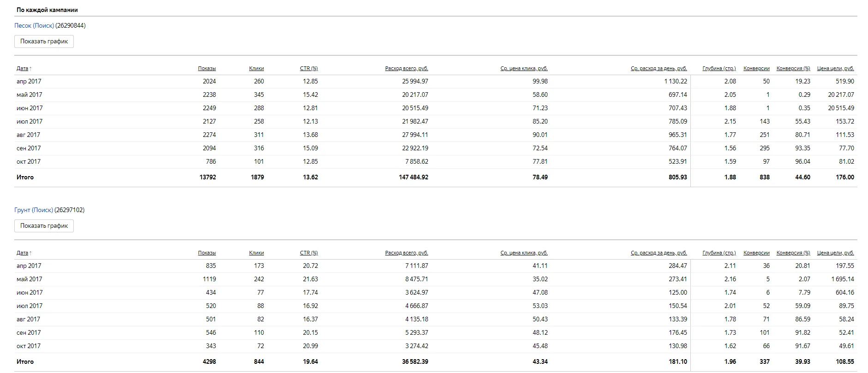Sort Песок table by Цена цели, руб.

pos(836,69)
